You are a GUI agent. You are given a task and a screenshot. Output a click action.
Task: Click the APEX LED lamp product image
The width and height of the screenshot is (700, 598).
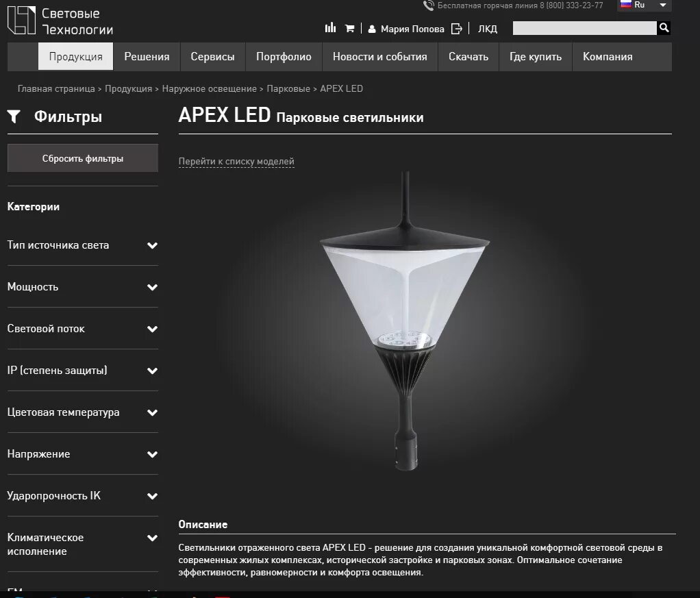[405, 321]
